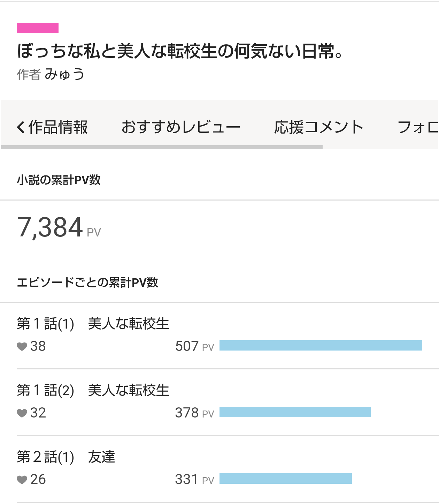The height and width of the screenshot is (504, 439).
Task: Click the back chevron before 作品情報
Action: (x=21, y=127)
